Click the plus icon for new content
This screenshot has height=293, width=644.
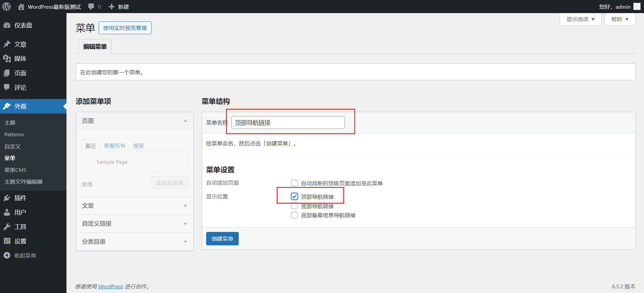(112, 7)
